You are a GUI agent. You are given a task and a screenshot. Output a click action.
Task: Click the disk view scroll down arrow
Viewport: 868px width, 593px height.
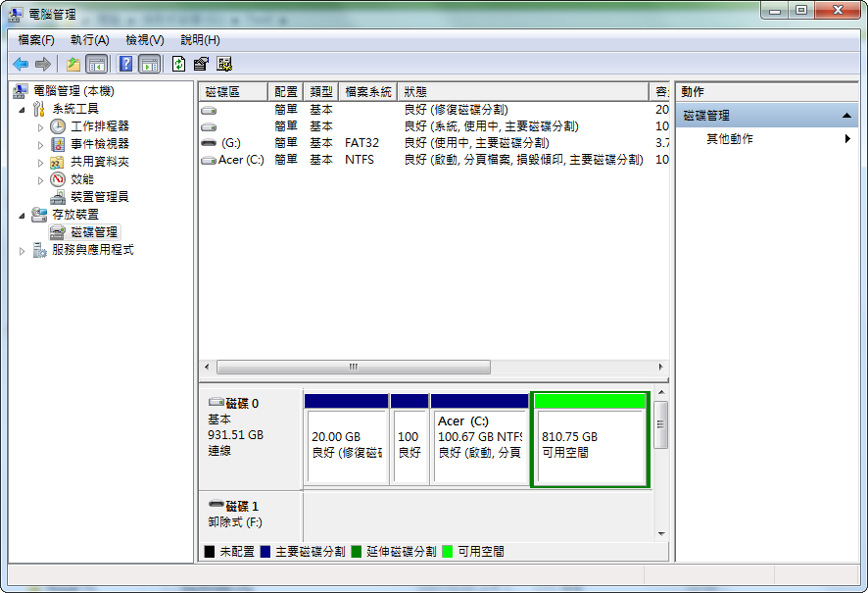(x=661, y=534)
